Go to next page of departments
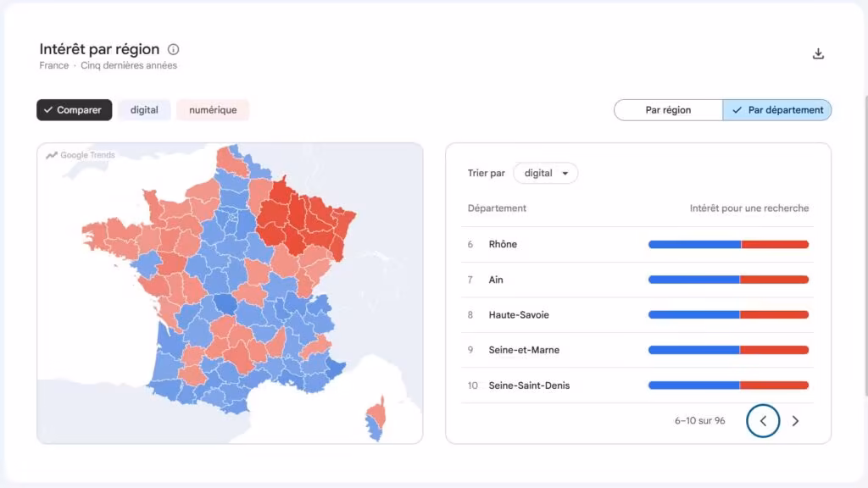This screenshot has width=868, height=488. [795, 421]
